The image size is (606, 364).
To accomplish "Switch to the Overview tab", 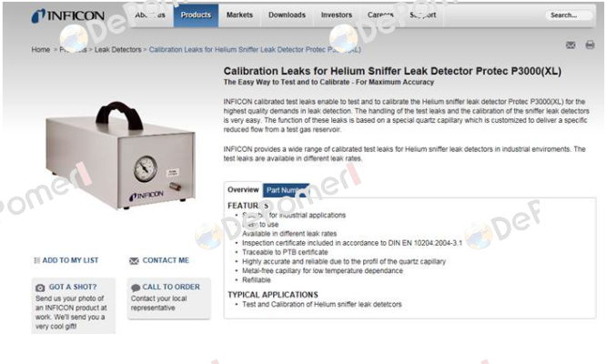I will tap(243, 189).
